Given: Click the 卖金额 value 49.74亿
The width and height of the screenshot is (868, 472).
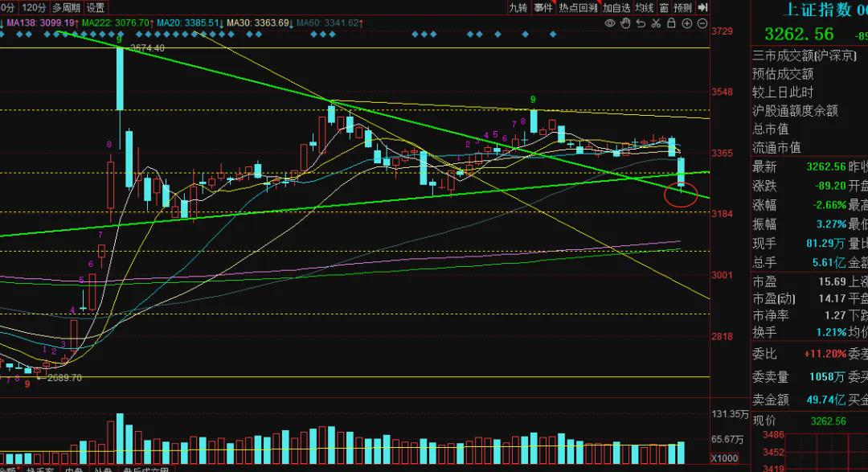Looking at the screenshot, I should point(826,400).
